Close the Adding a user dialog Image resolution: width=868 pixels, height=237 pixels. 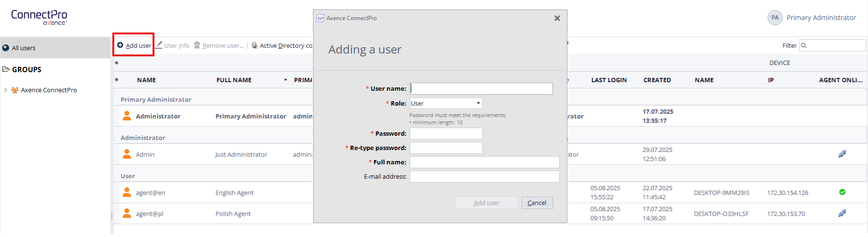tap(557, 18)
